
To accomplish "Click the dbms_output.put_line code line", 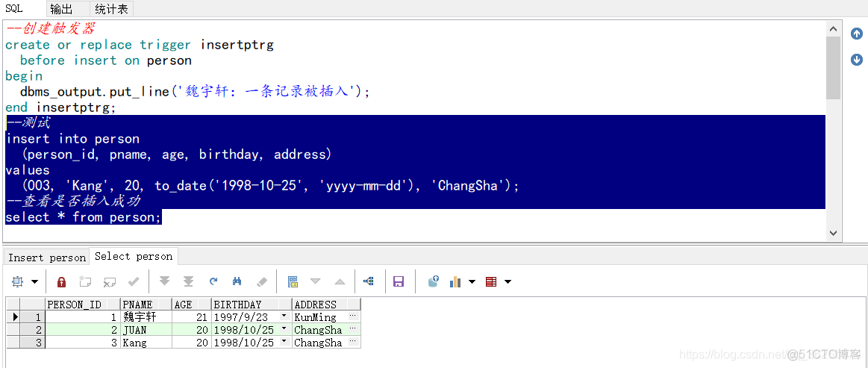I will click(195, 91).
